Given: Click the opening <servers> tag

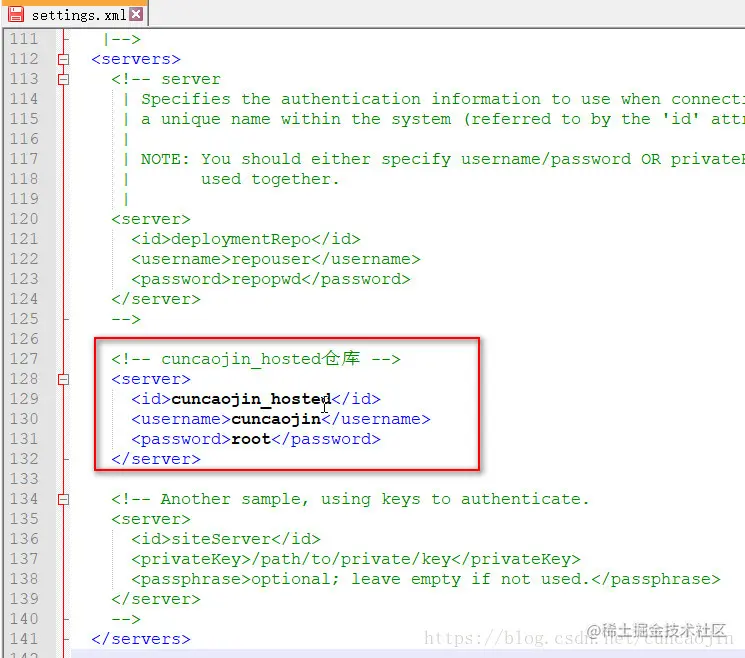Looking at the screenshot, I should click(136, 59).
